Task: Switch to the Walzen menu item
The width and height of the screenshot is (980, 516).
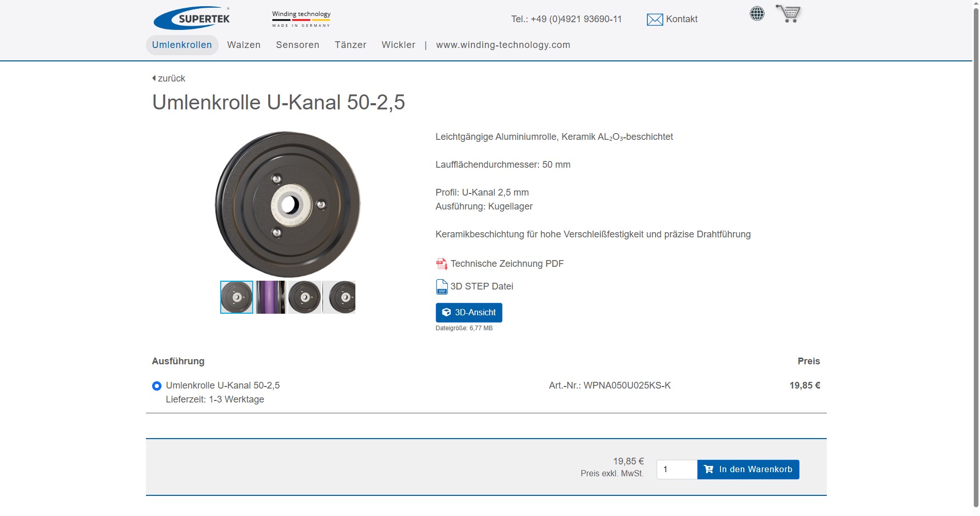Action: click(243, 45)
